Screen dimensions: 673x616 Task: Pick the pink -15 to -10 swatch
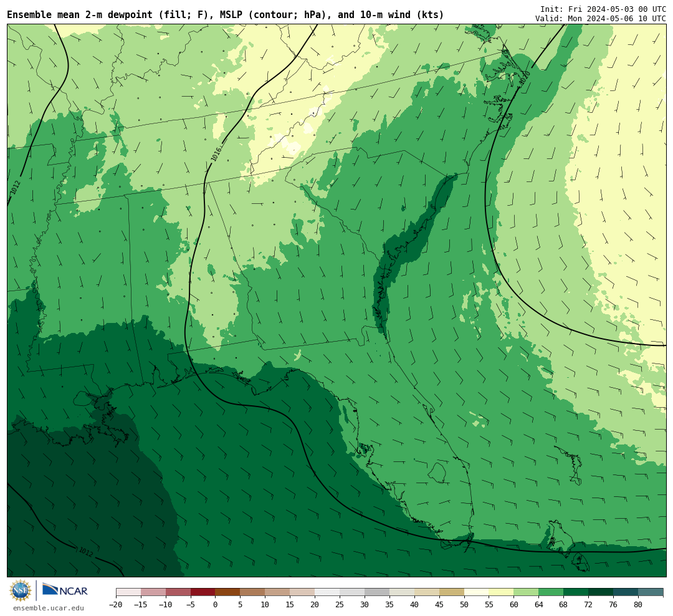pyautogui.click(x=153, y=592)
